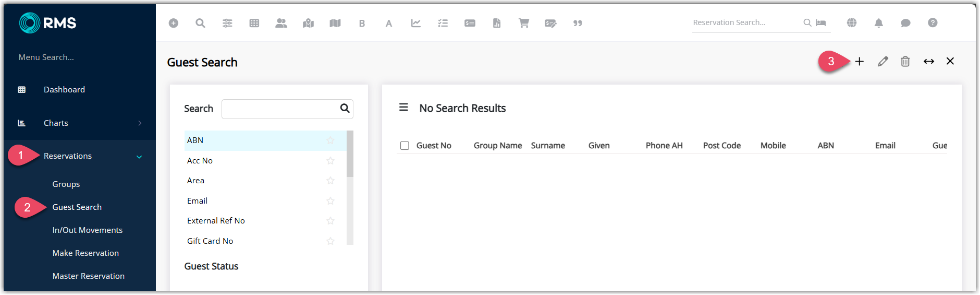The width and height of the screenshot is (980, 295).
Task: Click the dollar bill icon in toolbar
Action: (470, 23)
